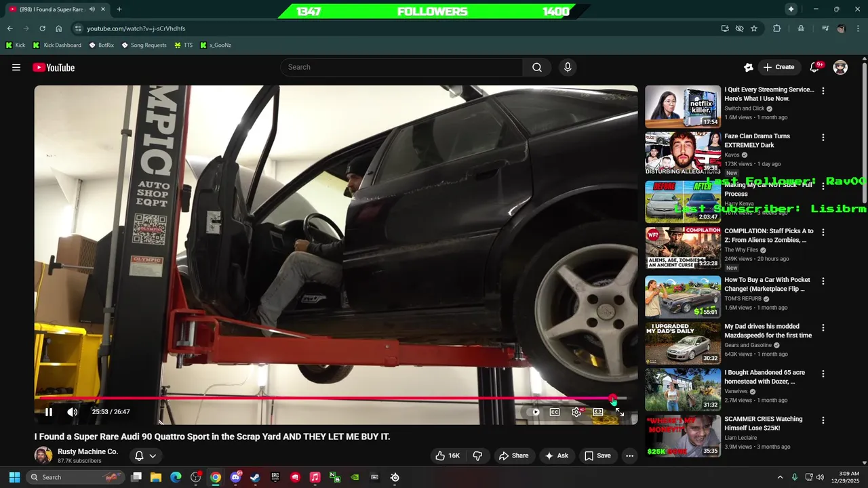Open options for Abandoned homestead video
Image resolution: width=868 pixels, height=488 pixels.
click(823, 373)
